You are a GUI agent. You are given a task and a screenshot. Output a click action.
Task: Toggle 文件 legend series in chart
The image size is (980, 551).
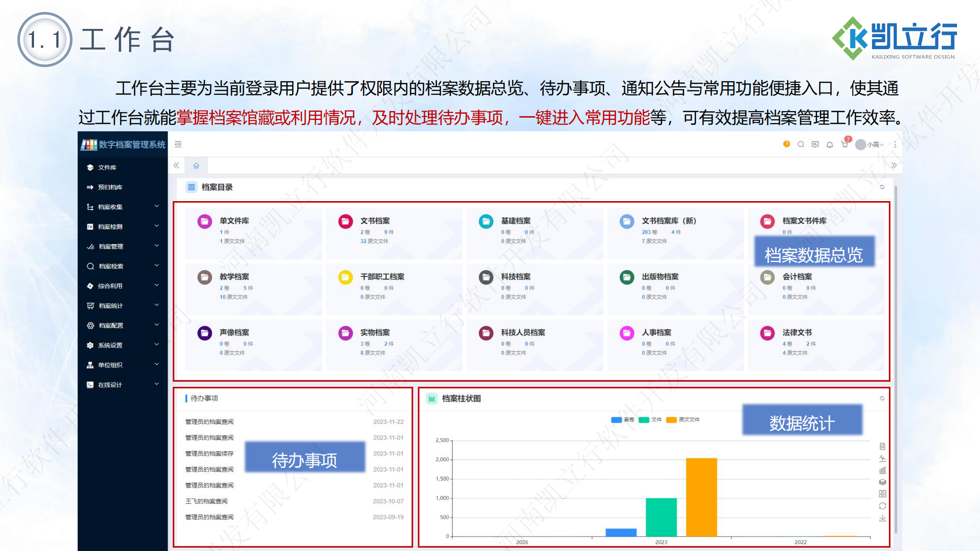[650, 420]
